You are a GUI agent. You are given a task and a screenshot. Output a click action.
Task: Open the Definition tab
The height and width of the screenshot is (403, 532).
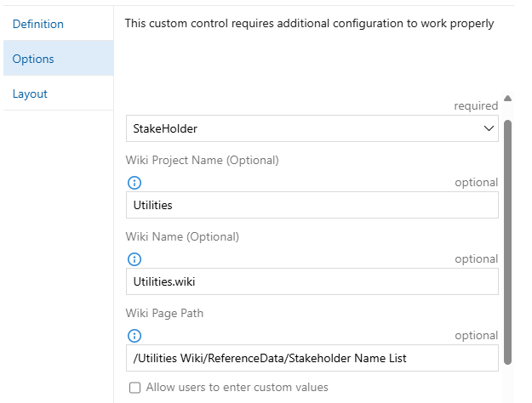click(x=38, y=24)
